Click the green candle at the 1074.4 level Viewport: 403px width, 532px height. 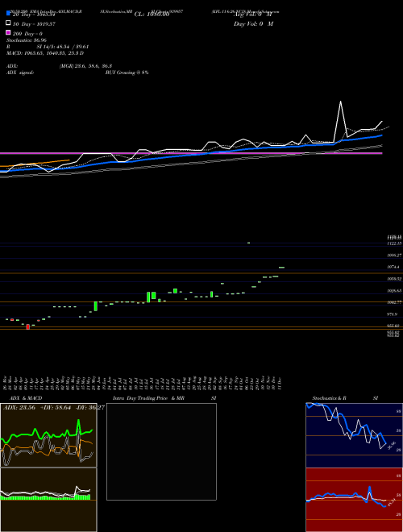pyautogui.click(x=281, y=268)
